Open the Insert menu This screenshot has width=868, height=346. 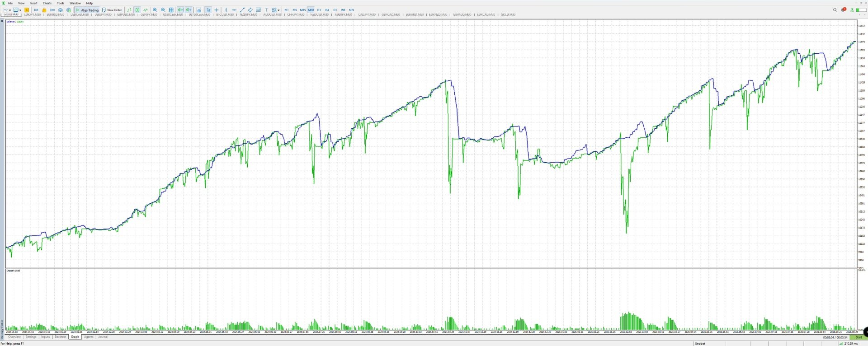tap(33, 3)
